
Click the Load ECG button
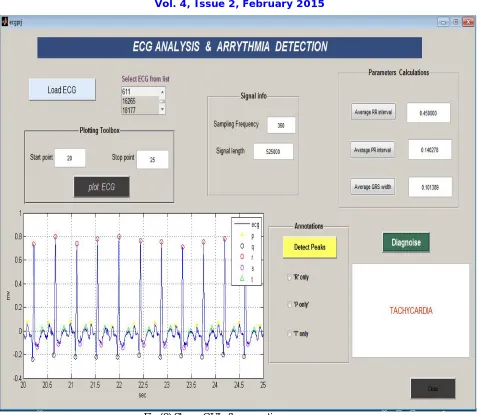[62, 90]
